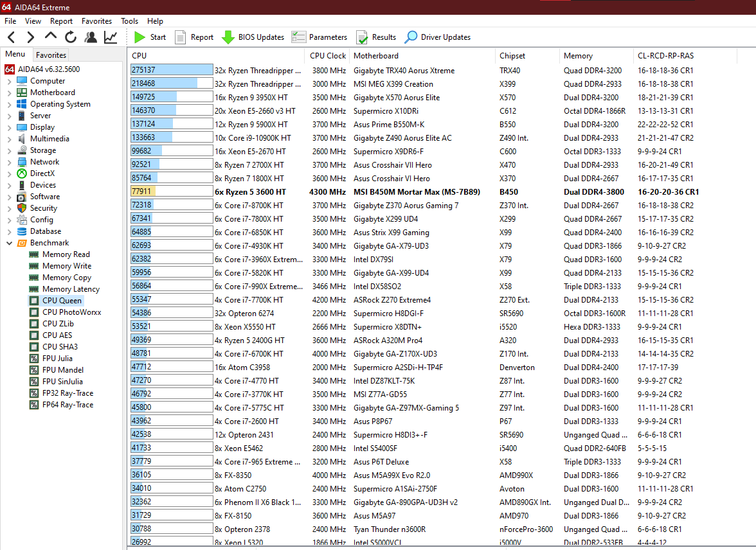Expand the Server tree node
This screenshot has height=550, width=756.
pyautogui.click(x=9, y=116)
